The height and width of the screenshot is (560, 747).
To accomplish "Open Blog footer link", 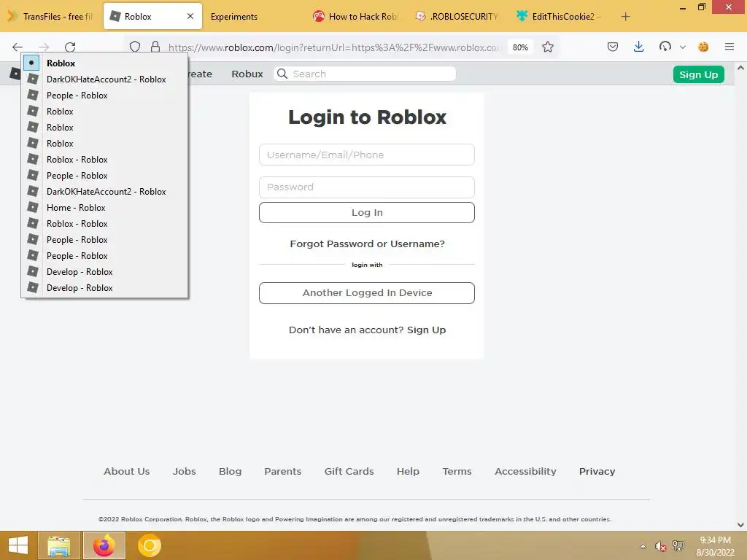I will [x=230, y=472].
